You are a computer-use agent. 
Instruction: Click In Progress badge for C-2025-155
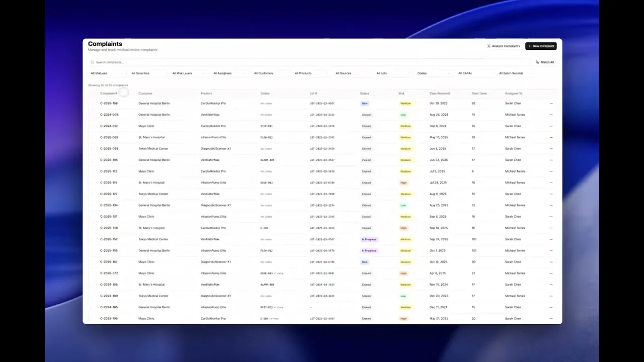pos(369,250)
